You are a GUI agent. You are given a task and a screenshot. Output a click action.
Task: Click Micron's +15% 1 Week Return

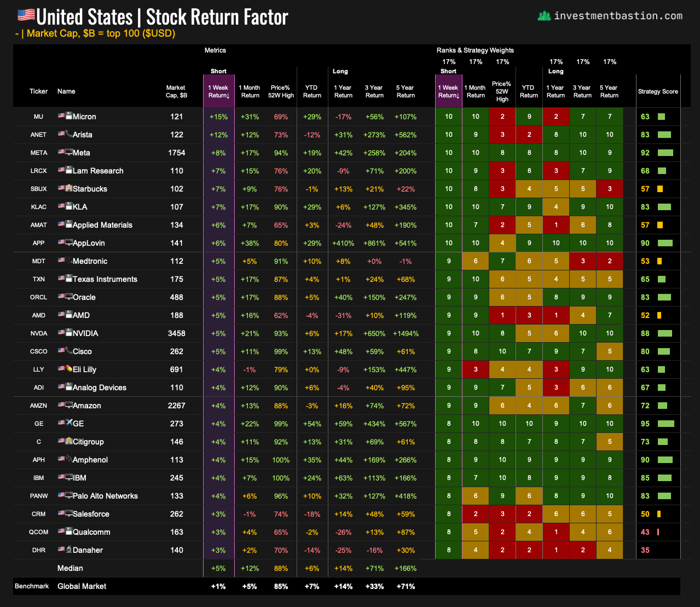218,117
